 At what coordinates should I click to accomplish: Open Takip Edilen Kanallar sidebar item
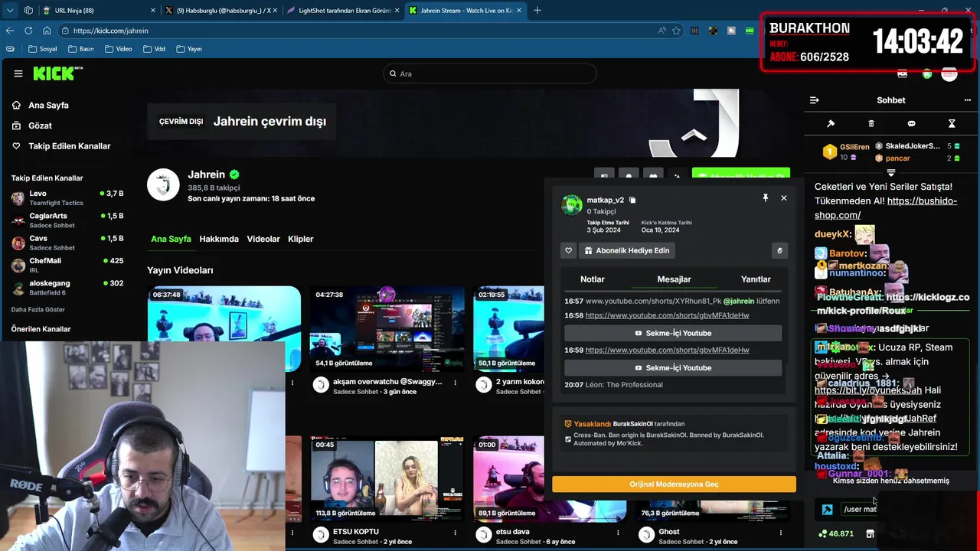point(69,146)
